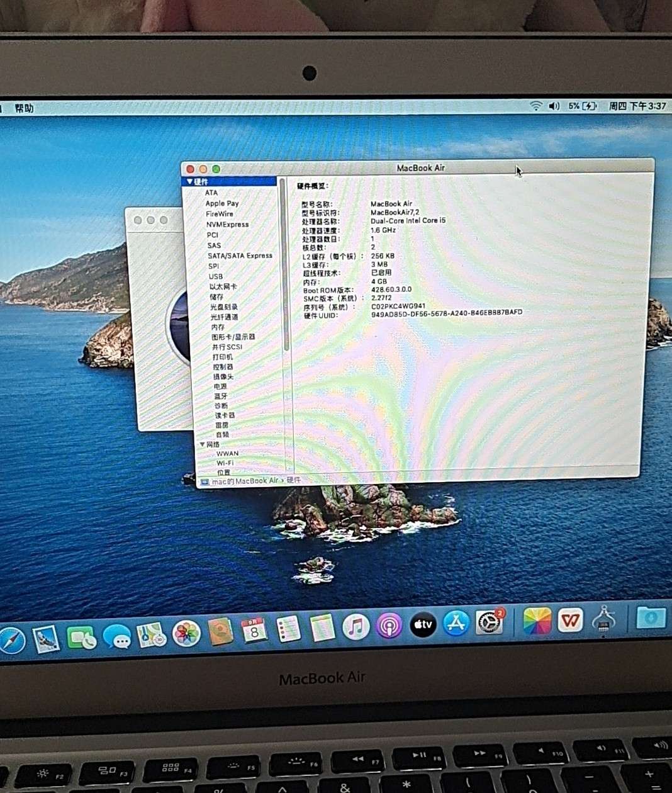Select WWAN under 网络

tap(228, 454)
